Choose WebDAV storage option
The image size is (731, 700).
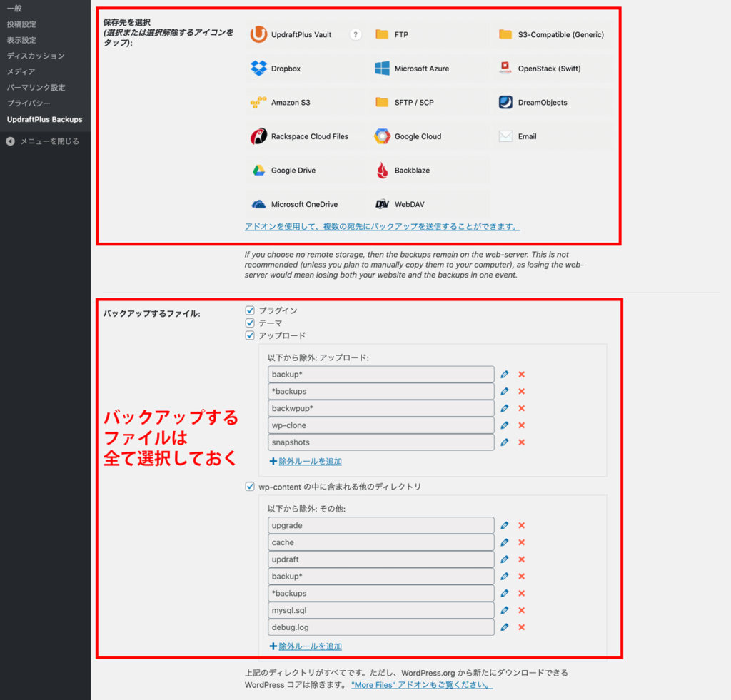[x=429, y=204]
